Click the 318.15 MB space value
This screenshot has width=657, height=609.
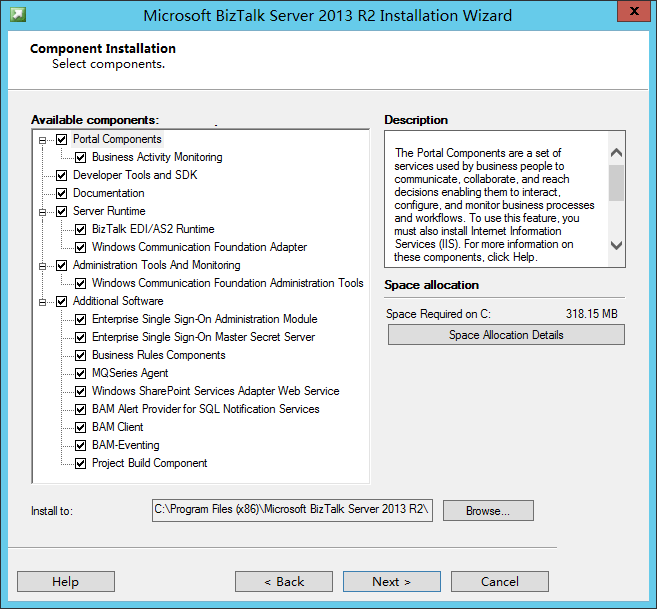tap(592, 314)
